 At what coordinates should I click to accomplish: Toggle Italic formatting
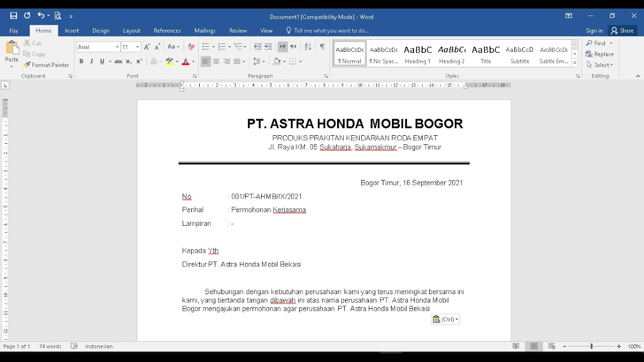(x=92, y=61)
